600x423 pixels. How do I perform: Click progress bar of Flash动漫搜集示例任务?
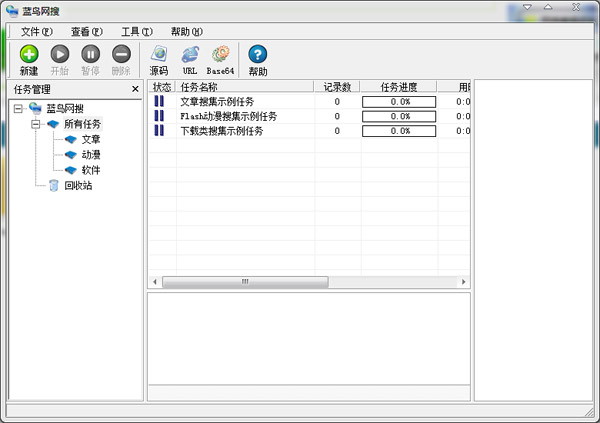pos(399,116)
